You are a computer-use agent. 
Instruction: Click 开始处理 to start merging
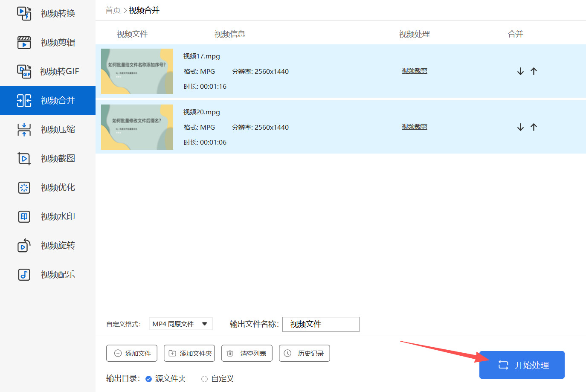[x=522, y=365]
